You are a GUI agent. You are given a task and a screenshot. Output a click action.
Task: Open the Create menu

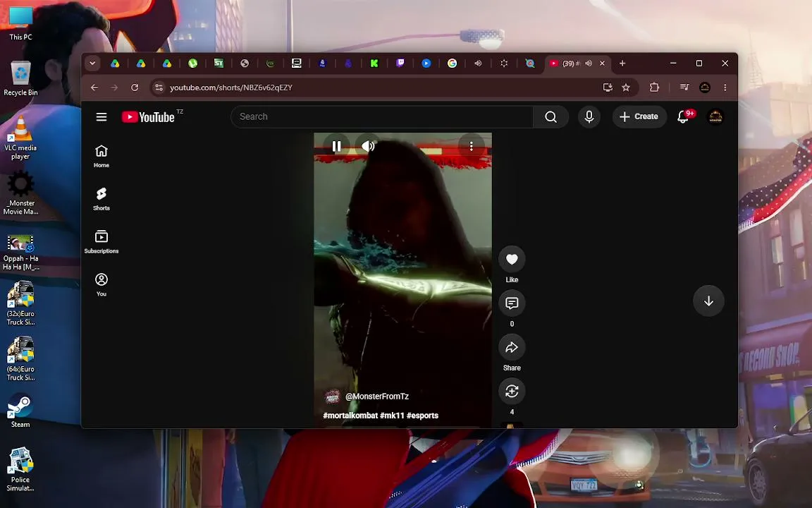[x=639, y=116]
